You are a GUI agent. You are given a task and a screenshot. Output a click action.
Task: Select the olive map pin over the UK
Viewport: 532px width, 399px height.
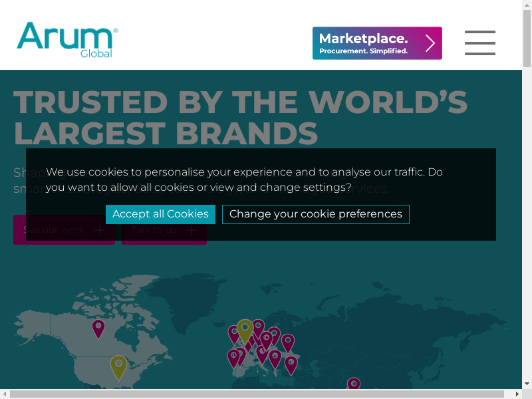click(x=245, y=329)
